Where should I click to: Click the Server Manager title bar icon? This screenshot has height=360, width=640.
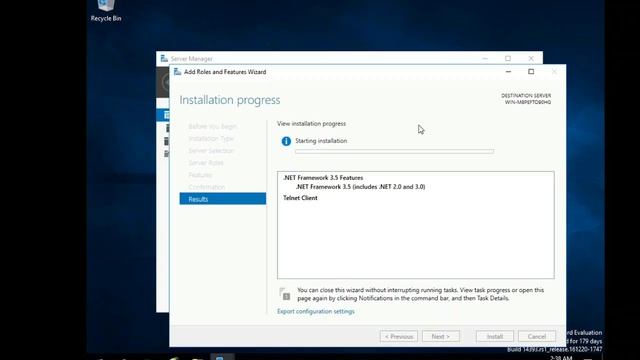pos(164,58)
